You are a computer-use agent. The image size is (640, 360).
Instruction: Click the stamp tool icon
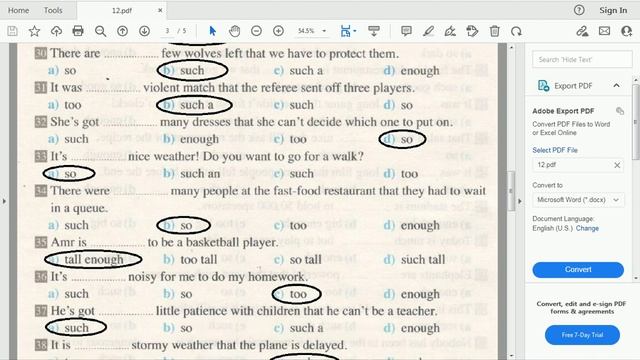[472, 31]
